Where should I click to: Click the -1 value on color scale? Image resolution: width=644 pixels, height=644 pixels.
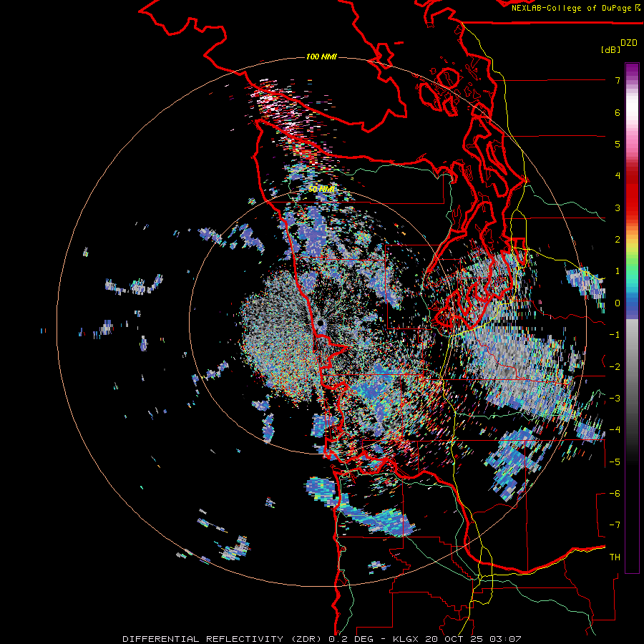point(615,335)
